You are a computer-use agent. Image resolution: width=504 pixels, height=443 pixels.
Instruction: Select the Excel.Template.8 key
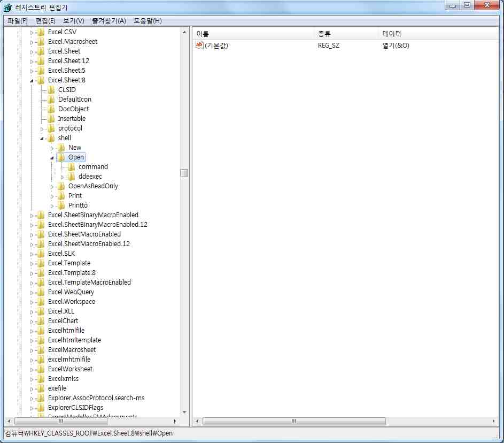pyautogui.click(x=72, y=273)
